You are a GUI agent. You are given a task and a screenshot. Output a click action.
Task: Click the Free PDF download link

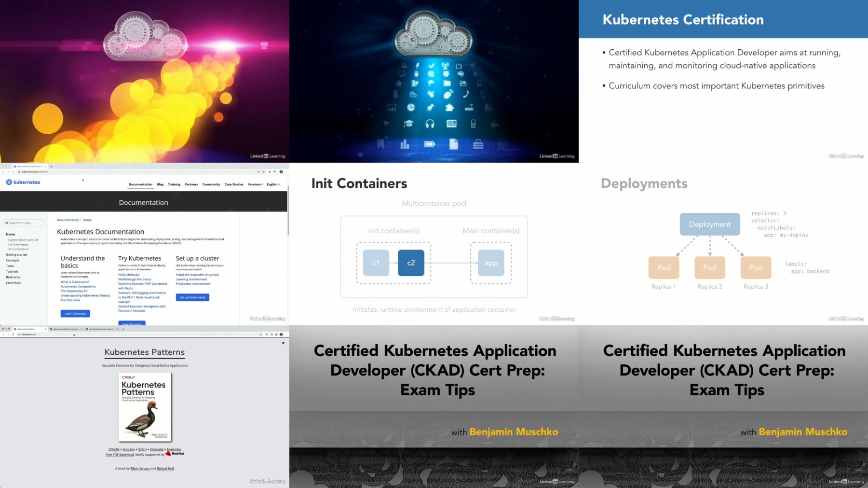click(120, 455)
